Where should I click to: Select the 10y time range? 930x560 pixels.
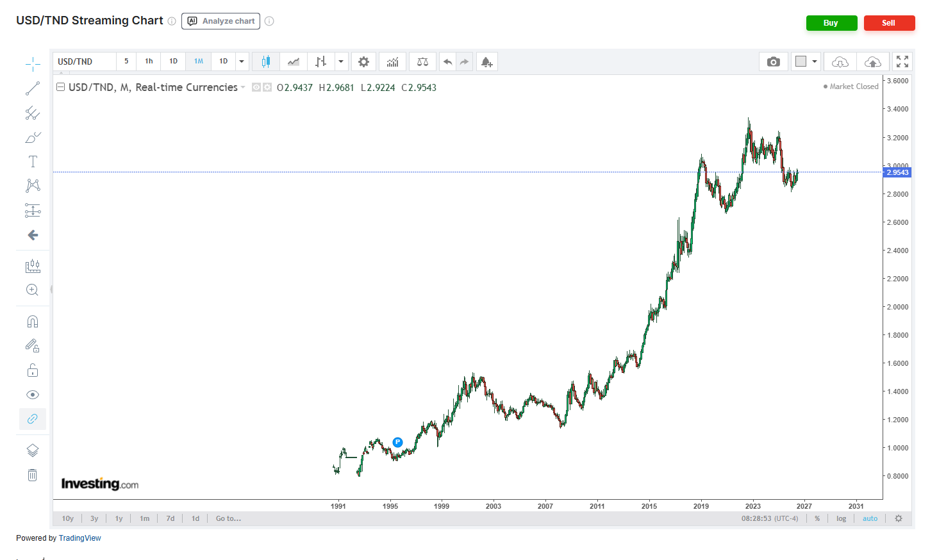click(x=67, y=518)
